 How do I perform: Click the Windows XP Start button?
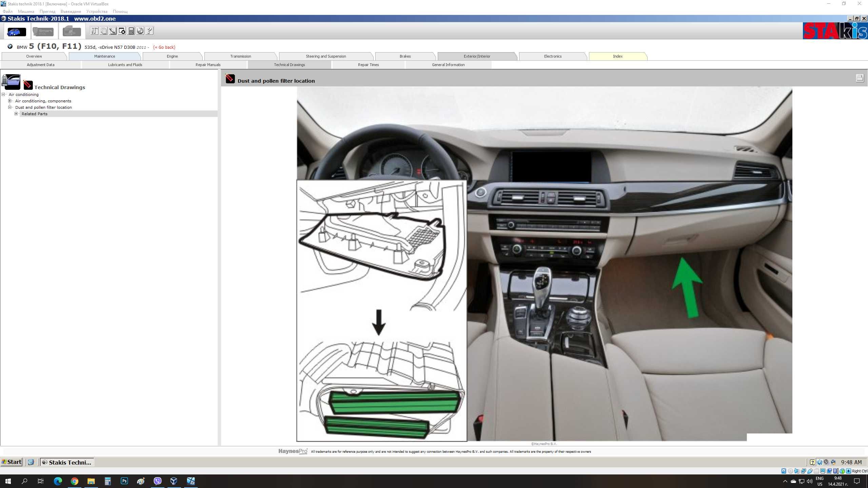pyautogui.click(x=12, y=462)
